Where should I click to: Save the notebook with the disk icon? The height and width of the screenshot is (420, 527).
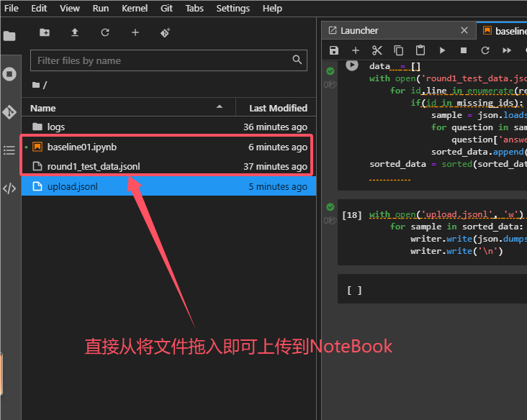point(333,50)
